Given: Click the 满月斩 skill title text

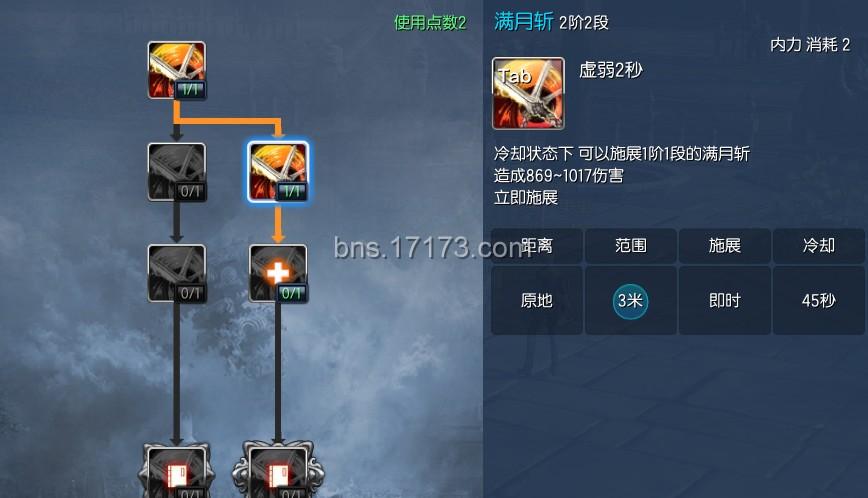Looking at the screenshot, I should [523, 22].
